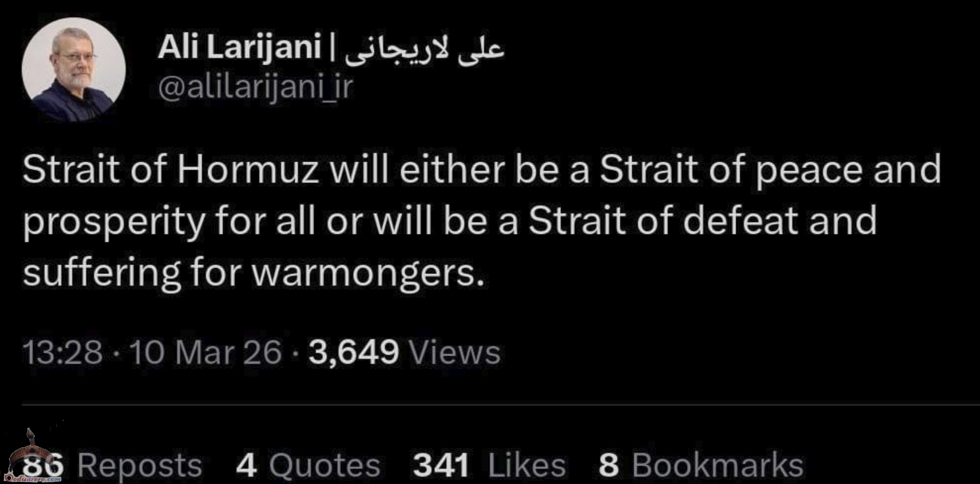Click the 10 Mar 26 post date
The image size is (980, 484).
206,353
